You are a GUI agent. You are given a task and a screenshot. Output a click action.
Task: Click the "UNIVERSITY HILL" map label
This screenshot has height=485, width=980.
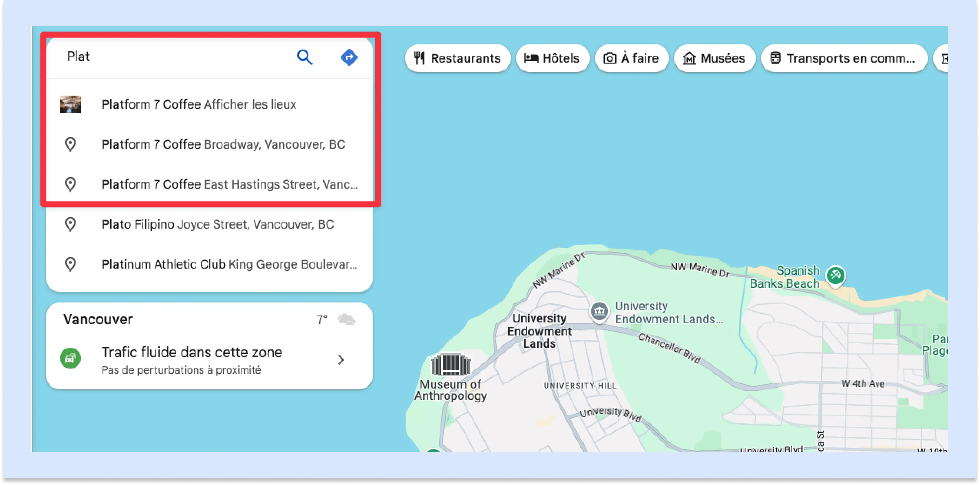tap(580, 386)
